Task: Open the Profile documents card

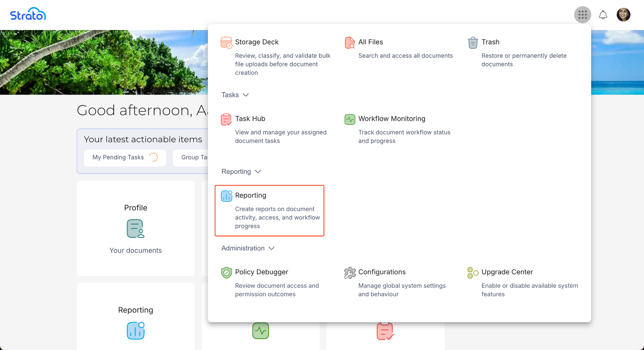Action: 136,228
